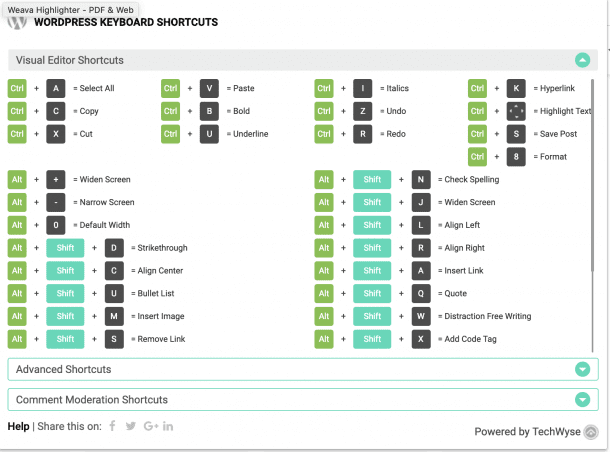Click the 8 key for Format
The width and height of the screenshot is (610, 452).
pyautogui.click(x=516, y=157)
